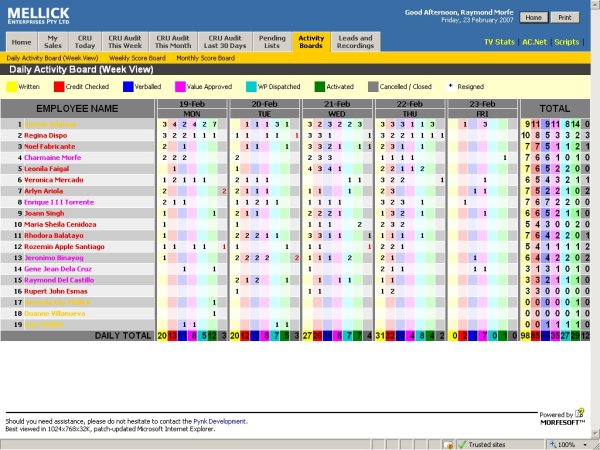This screenshot has height=450, width=600.
Task: Click the Trusted sites status bar icon
Action: tap(462, 445)
